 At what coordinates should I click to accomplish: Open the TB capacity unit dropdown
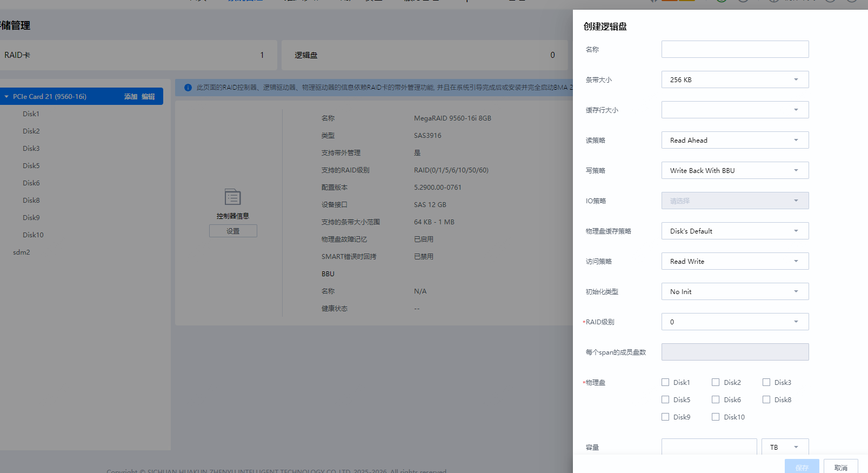pyautogui.click(x=785, y=447)
